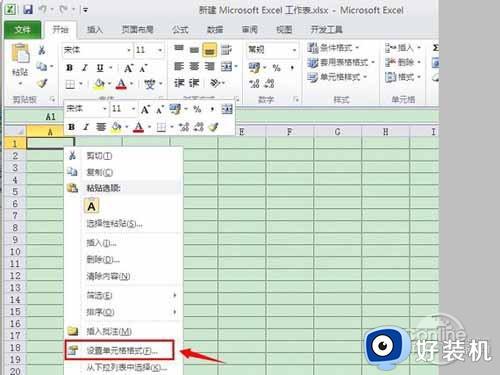Open the number format dropdown
Image resolution: width=500 pixels, height=375 pixels.
294,50
